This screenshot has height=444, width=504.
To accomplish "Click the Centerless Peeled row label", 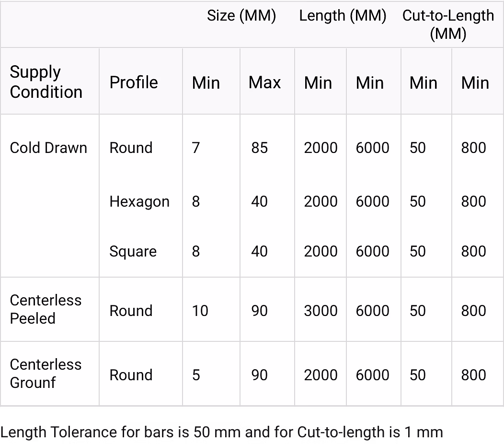I will 46,309.
